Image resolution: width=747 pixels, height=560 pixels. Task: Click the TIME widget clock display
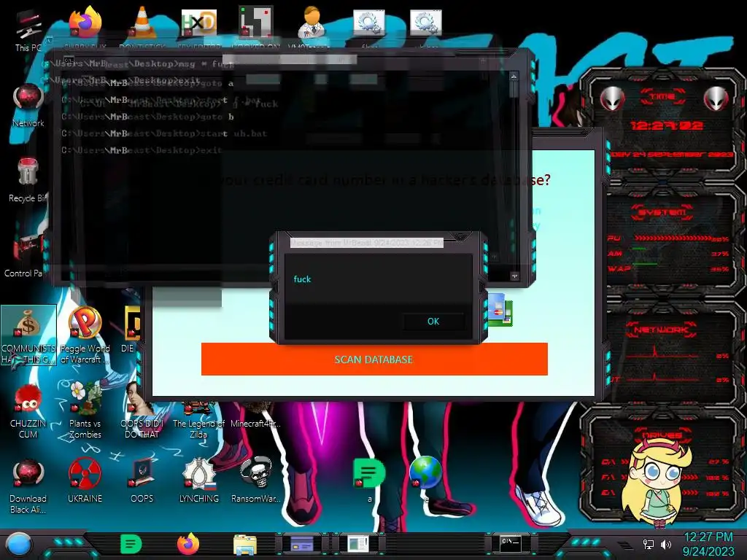(667, 125)
